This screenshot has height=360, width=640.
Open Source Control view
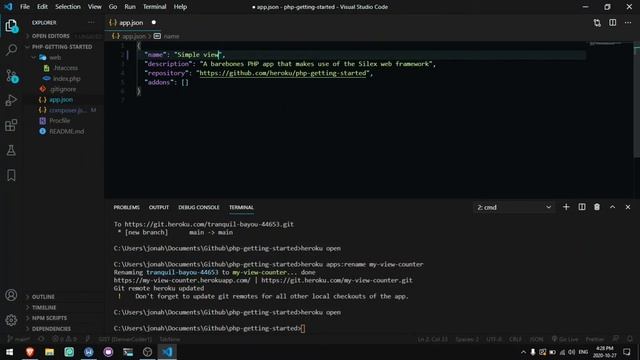click(x=11, y=76)
